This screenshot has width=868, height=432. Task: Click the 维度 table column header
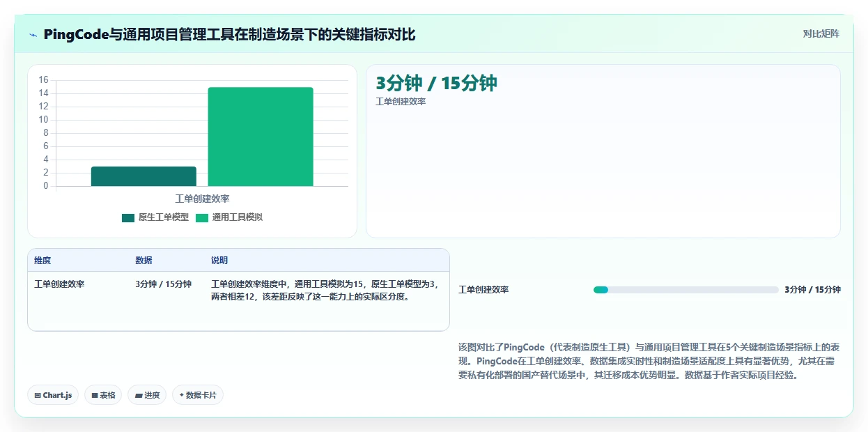pos(42,261)
